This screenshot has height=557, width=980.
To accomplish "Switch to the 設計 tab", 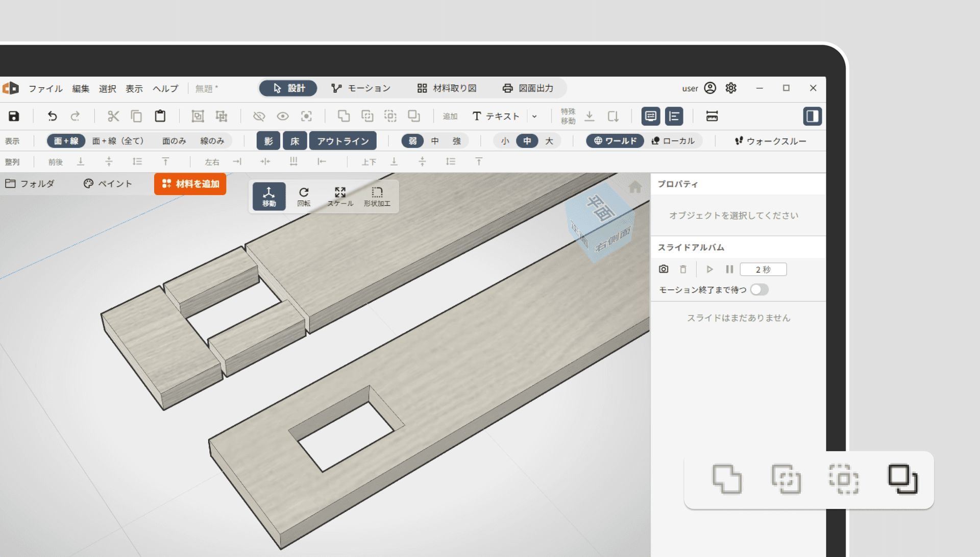I will coord(288,88).
